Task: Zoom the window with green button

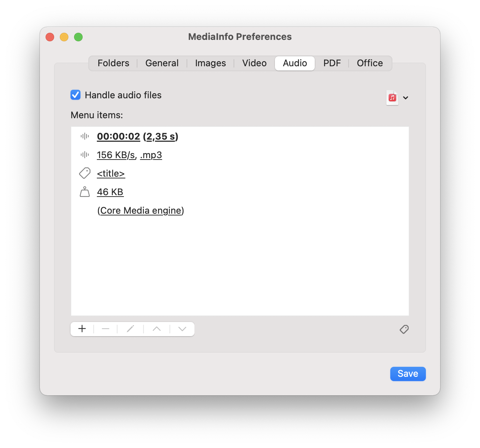Action: tap(78, 37)
